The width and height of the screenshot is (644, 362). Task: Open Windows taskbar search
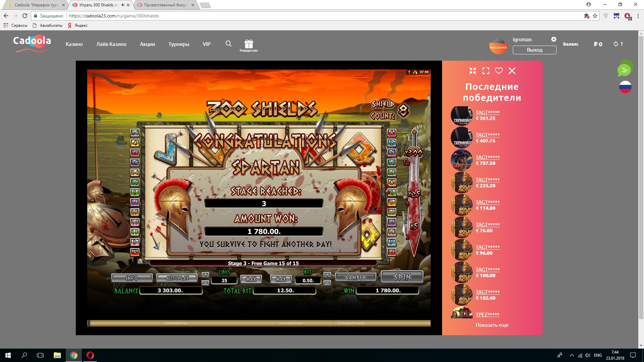pos(24,355)
